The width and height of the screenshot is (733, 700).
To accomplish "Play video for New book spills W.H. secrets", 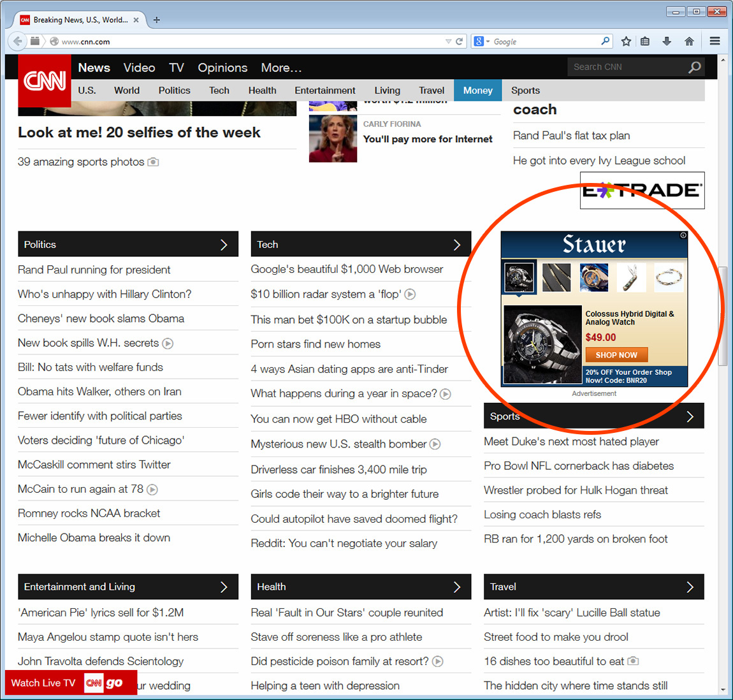I will click(168, 344).
